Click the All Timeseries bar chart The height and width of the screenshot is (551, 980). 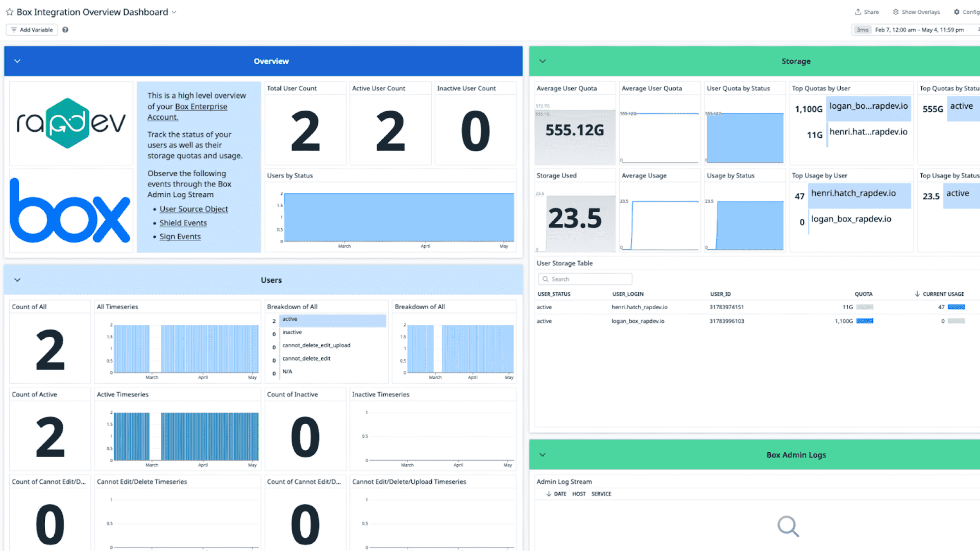(x=186, y=348)
